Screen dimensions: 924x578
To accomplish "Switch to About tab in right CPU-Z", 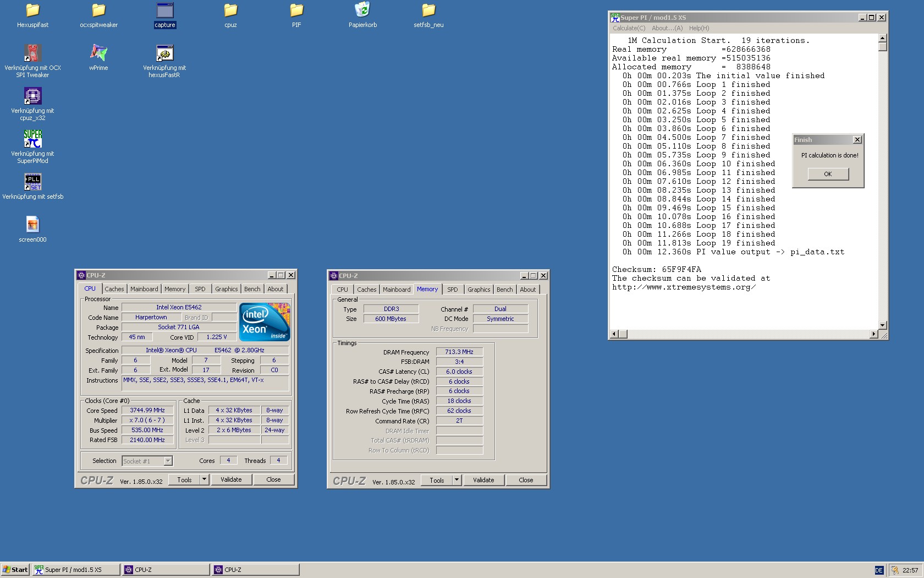I will (x=528, y=290).
